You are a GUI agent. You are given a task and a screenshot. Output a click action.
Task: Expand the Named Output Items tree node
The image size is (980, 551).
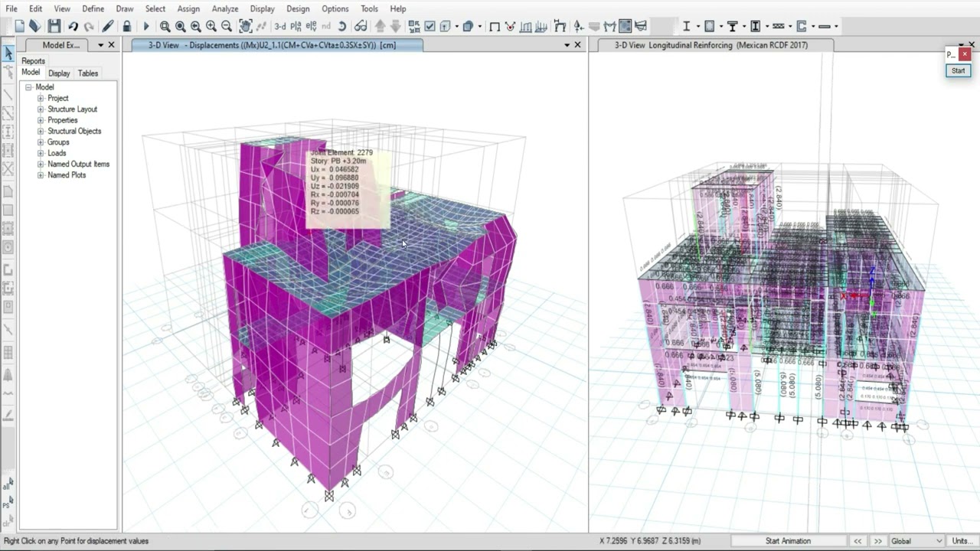(x=41, y=164)
